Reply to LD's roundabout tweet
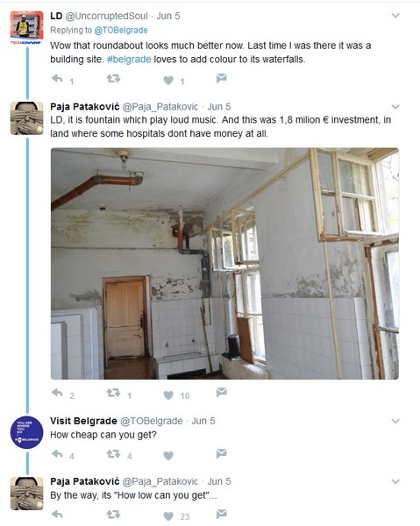The width and height of the screenshot is (420, 526). (57, 79)
